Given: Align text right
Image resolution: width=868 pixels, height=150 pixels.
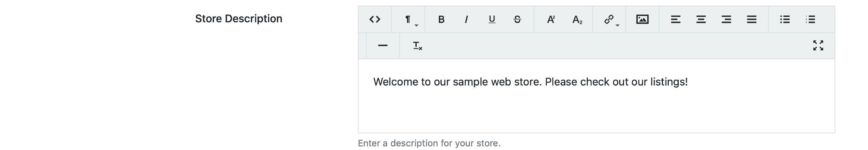Looking at the screenshot, I should coord(726,20).
